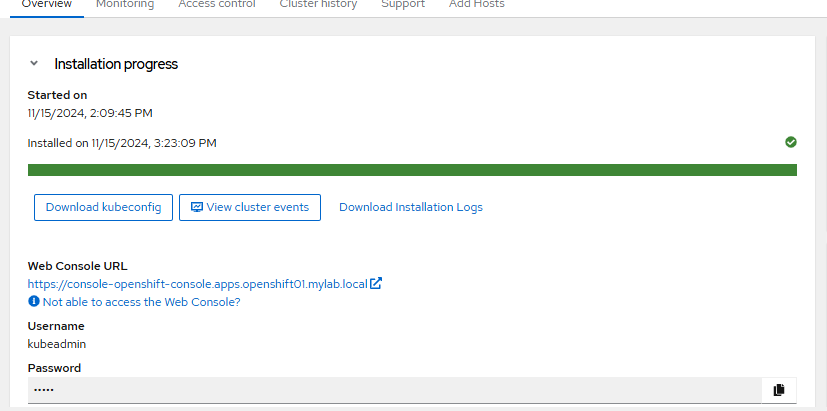This screenshot has height=411, width=827.
Task: Open the console-openshift-console Web Console URL
Action: click(197, 283)
